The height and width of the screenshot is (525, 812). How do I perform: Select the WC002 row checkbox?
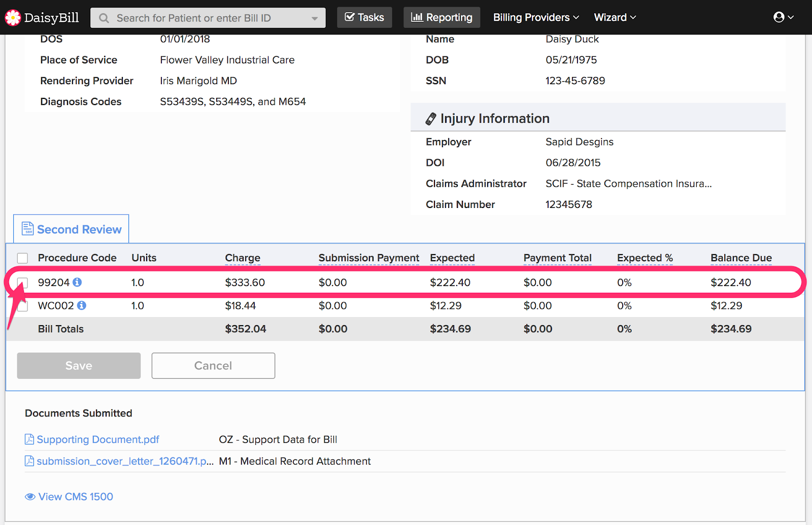22,306
